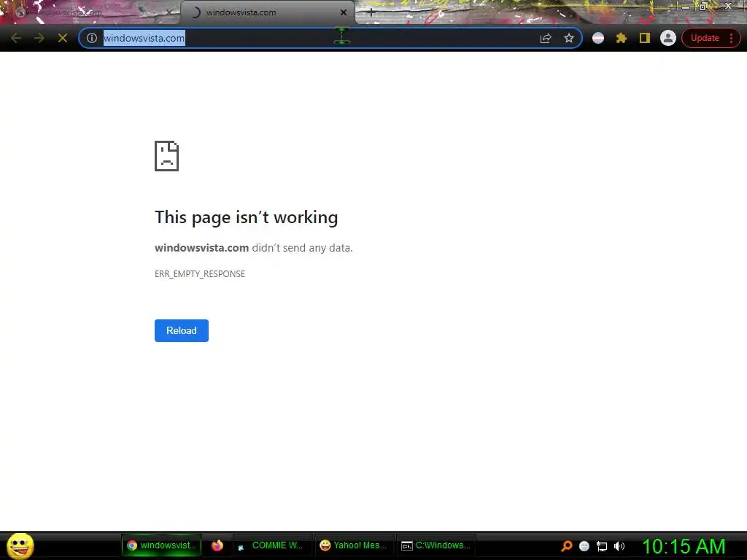
Task: Select the Chrome windowsvist... taskbar button
Action: coord(161,545)
